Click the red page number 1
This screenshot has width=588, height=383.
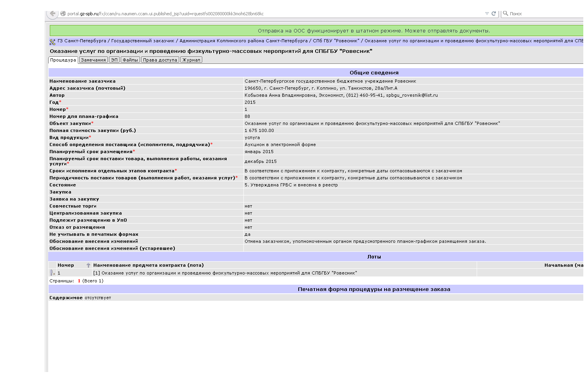point(79,281)
